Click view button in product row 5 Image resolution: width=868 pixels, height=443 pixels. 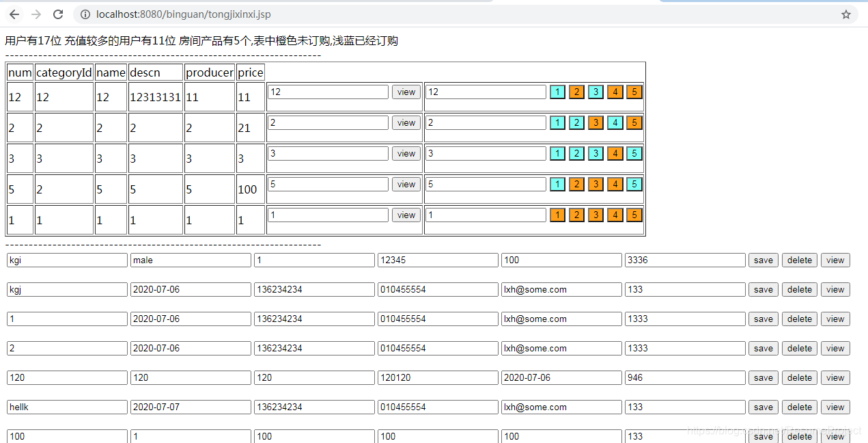(x=406, y=185)
